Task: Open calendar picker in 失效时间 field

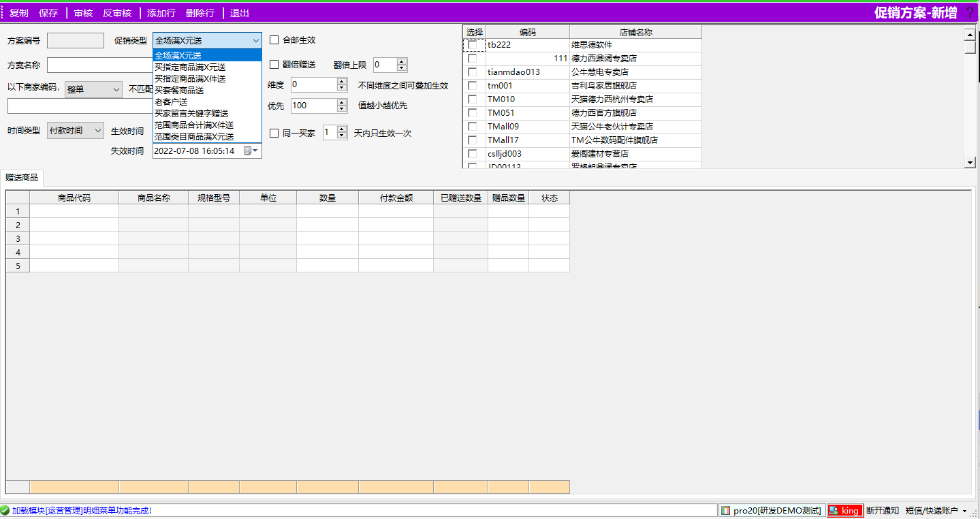Action: coord(249,151)
